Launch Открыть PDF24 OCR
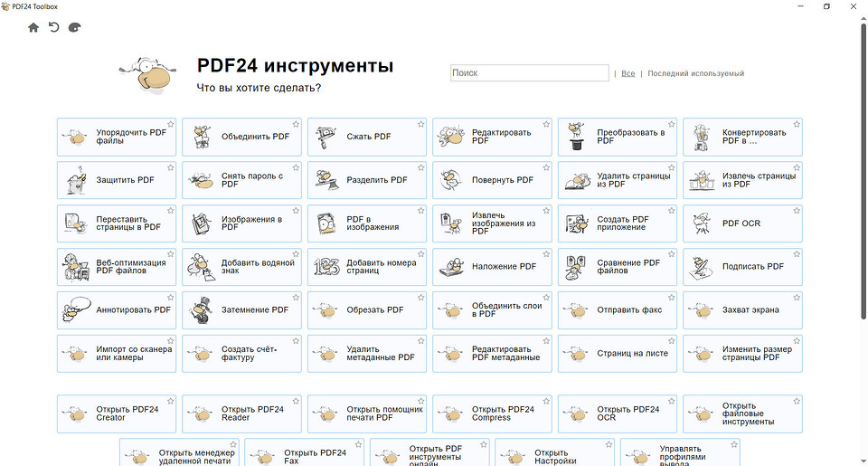This screenshot has width=868, height=466. pos(618,414)
